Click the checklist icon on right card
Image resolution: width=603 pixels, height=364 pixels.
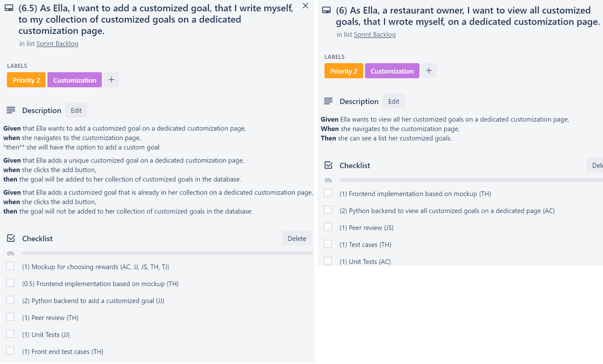328,165
